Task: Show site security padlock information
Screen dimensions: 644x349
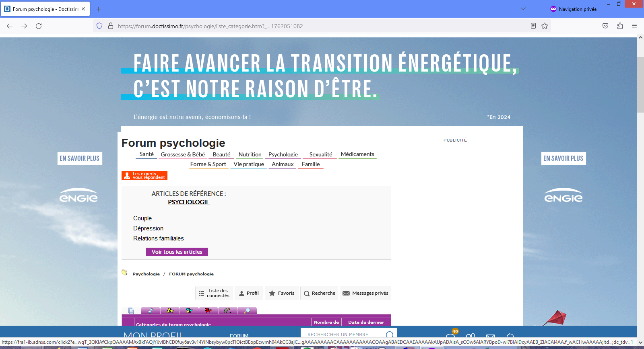Action: [x=111, y=26]
